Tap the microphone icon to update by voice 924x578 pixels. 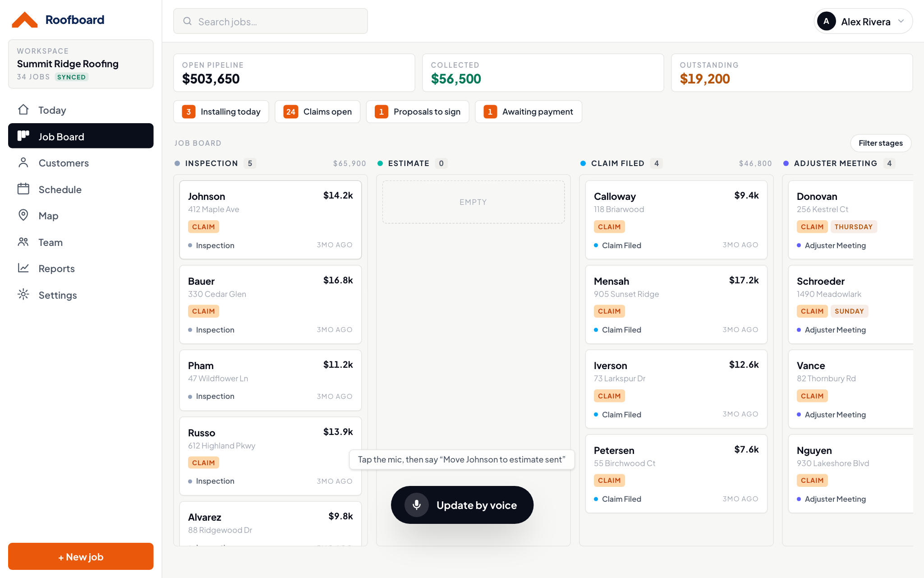(417, 505)
